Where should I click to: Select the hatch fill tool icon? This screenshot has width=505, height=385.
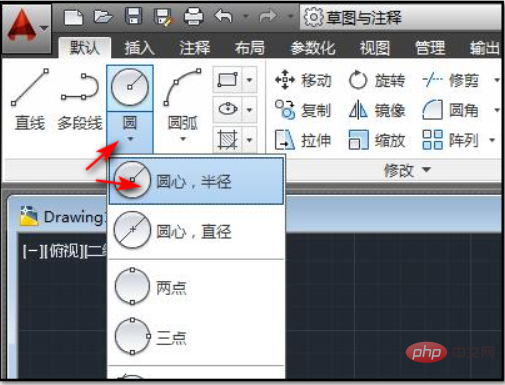point(228,139)
